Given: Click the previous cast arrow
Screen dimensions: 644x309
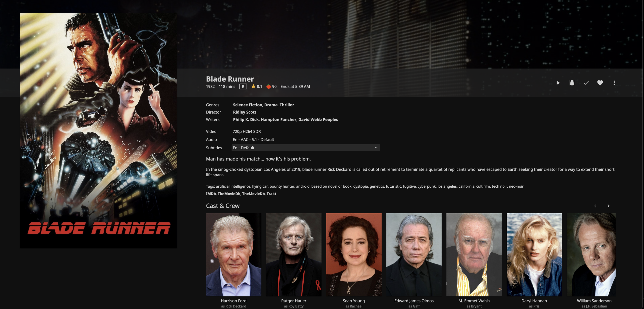Looking at the screenshot, I should 595,206.
